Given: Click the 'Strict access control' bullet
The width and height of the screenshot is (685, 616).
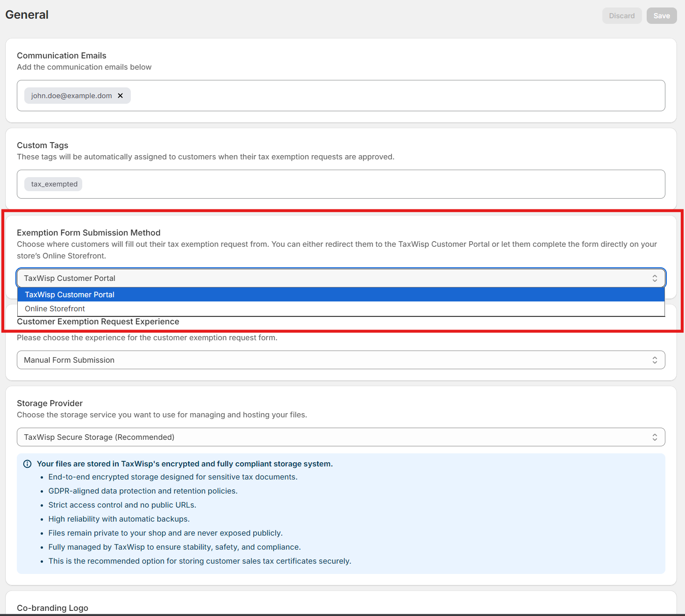Looking at the screenshot, I should 122,505.
